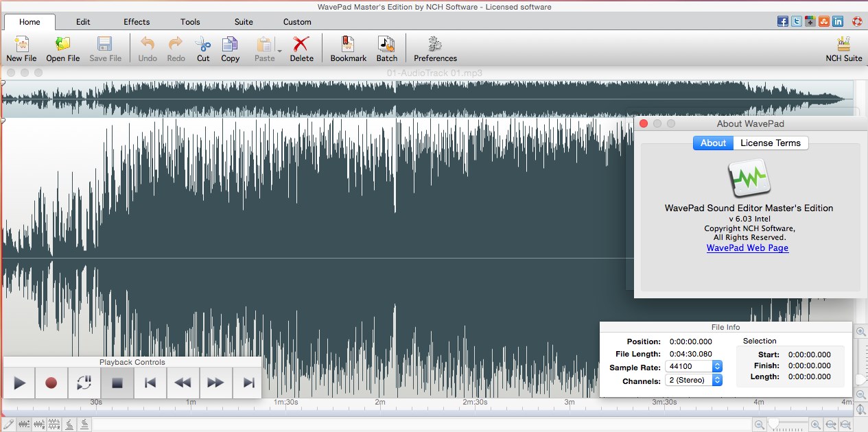Toggle the stacked L R channel view

[x=54, y=424]
